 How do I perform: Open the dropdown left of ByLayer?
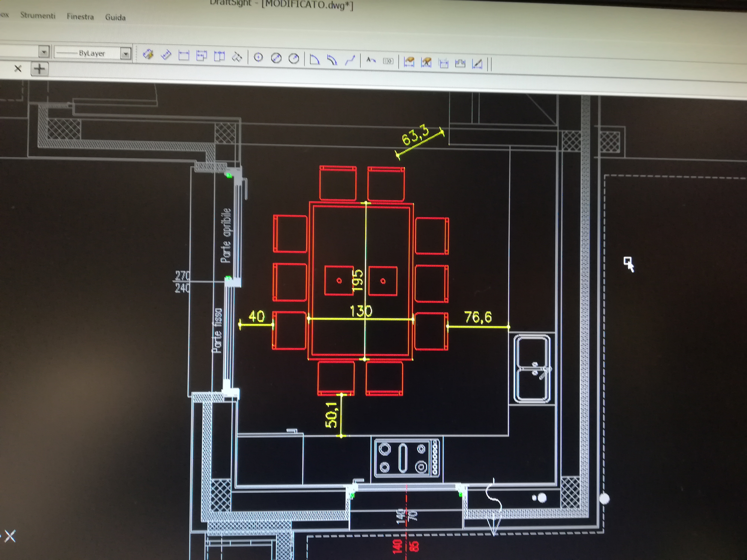tap(44, 52)
